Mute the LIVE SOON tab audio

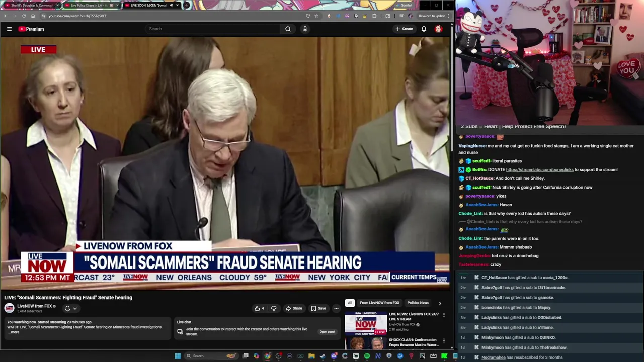[171, 5]
